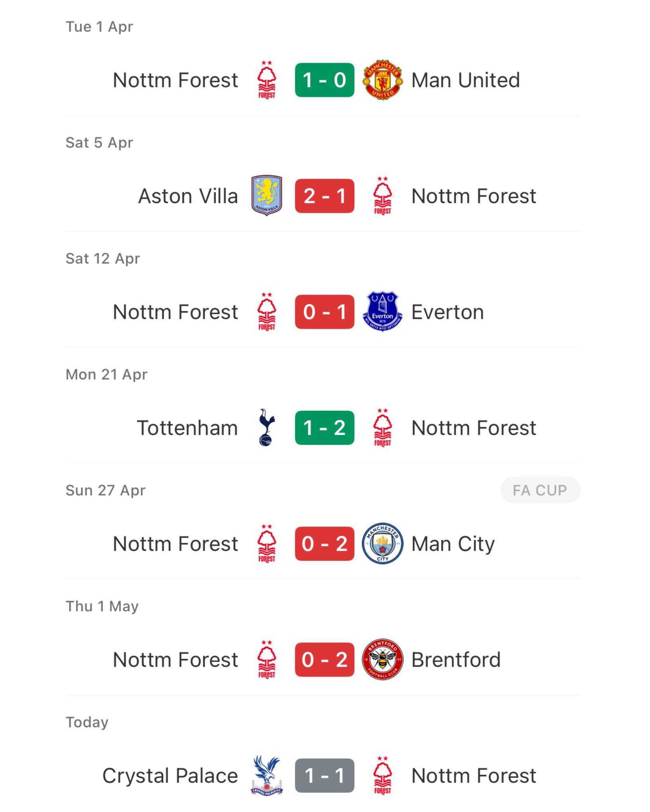Screen dimensions: 650x812
Task: Click the Man United team name
Action: (466, 80)
